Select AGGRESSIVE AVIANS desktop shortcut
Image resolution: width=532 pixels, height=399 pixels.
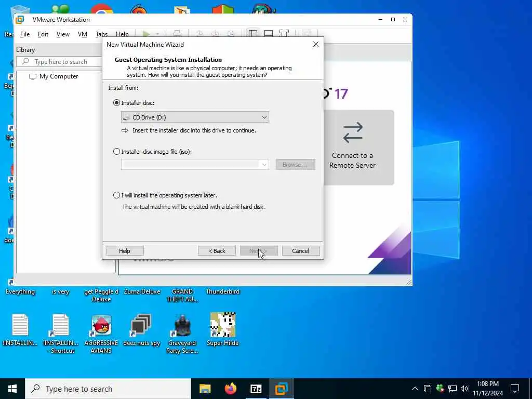coord(101,334)
